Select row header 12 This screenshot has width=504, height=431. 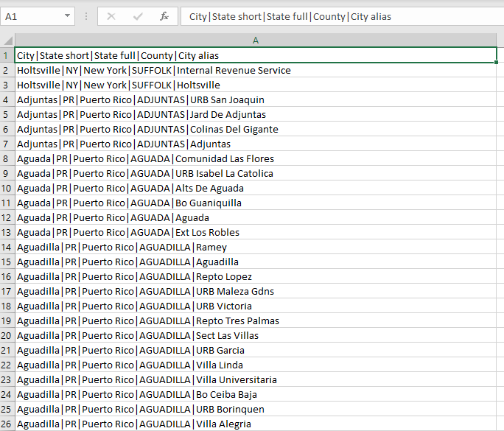coord(7,217)
